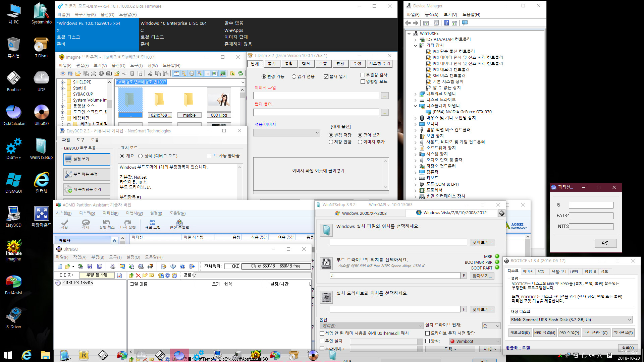This screenshot has height=362, width=644.
Task: Launch the Bootice desktop icon
Action: click(x=13, y=81)
